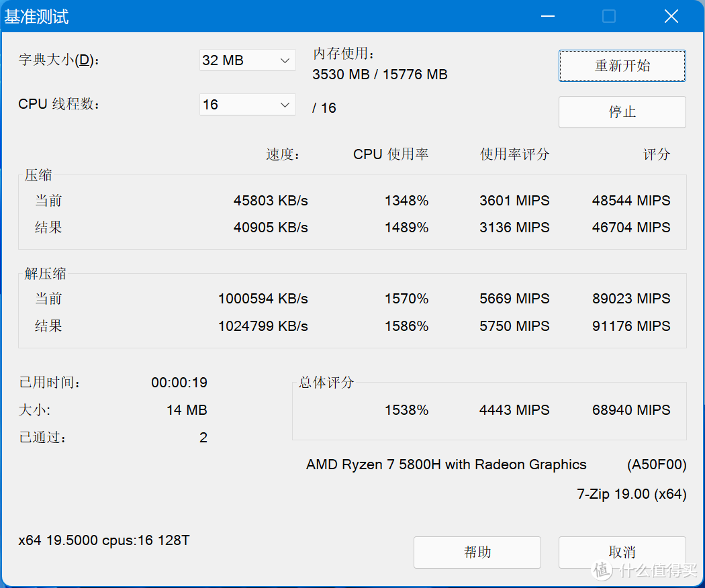Click the x64 19.5000 cpus:16 128T status text
The height and width of the screenshot is (588, 705).
(x=104, y=540)
